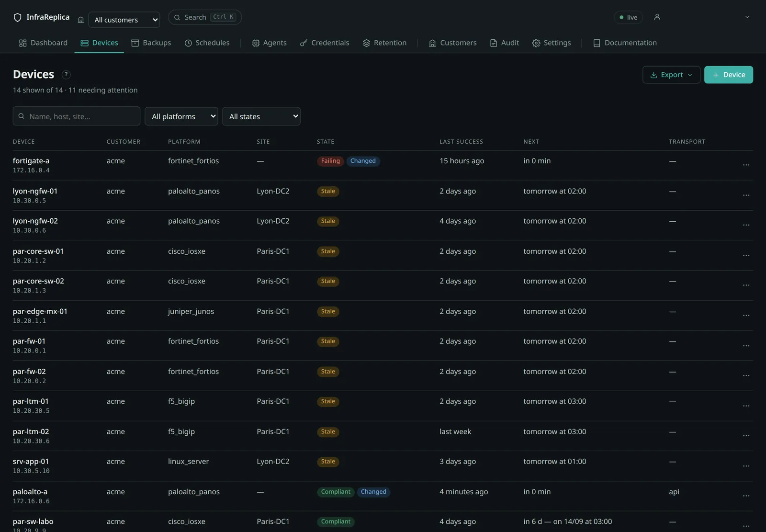Open row actions for par-fw-02
Viewport: 766px width, 532px height.
(746, 376)
